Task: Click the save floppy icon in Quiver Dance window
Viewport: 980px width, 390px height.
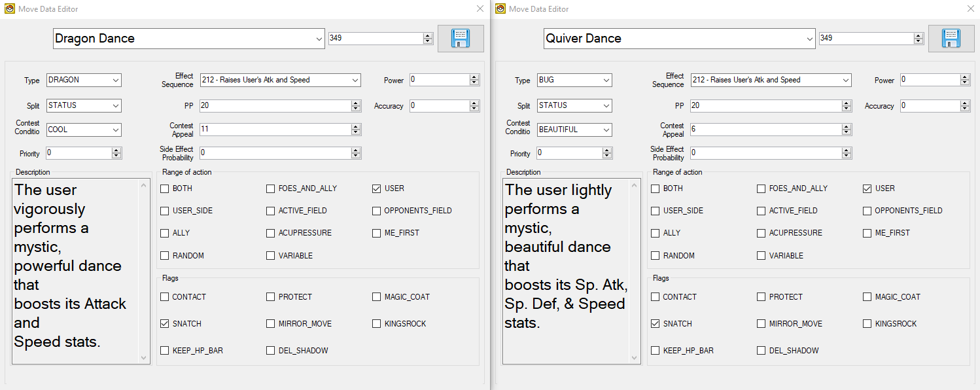Action: pos(951,39)
